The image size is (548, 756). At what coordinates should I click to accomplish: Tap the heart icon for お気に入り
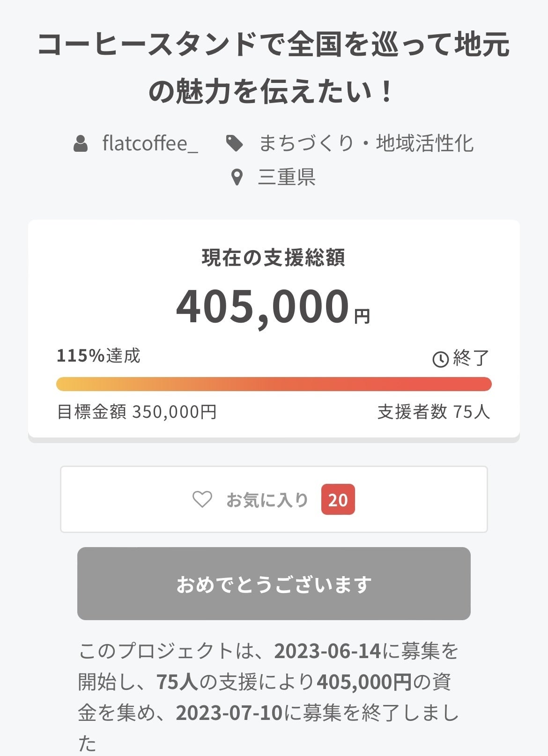[x=202, y=499]
